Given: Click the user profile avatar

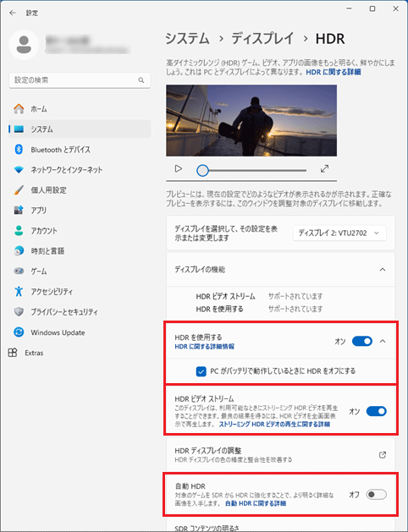Looking at the screenshot, I should click(24, 45).
